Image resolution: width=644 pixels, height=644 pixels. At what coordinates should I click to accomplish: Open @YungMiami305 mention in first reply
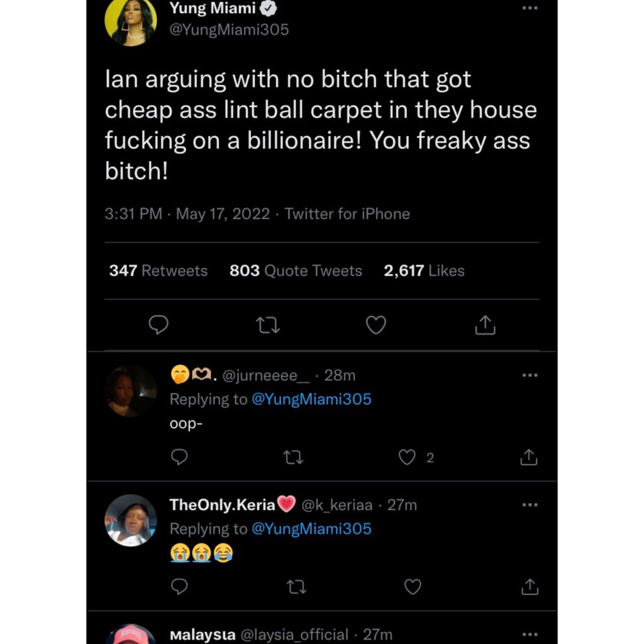311,399
